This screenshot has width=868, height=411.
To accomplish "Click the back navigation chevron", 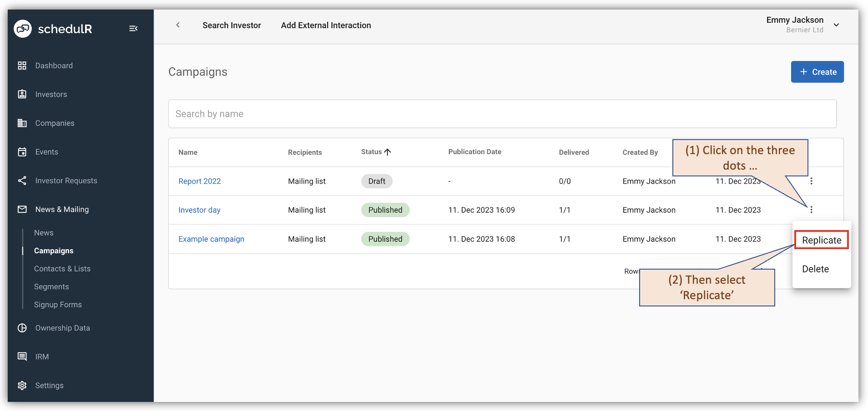I will pyautogui.click(x=178, y=25).
